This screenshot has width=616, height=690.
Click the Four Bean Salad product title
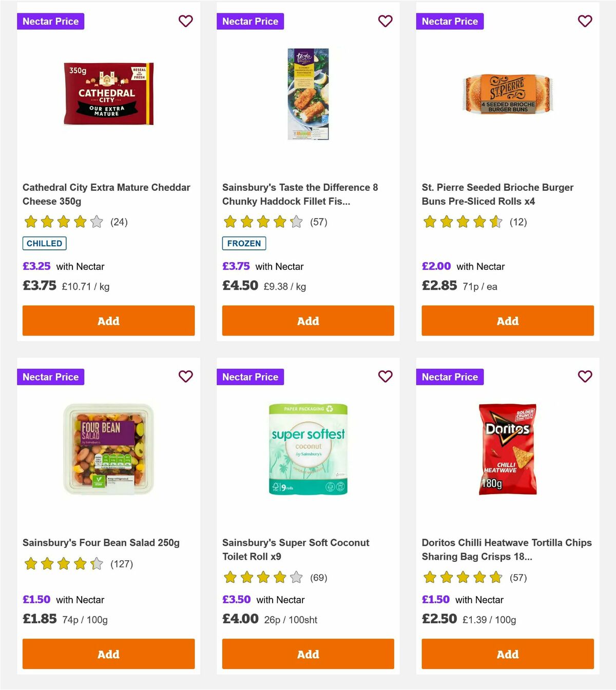[101, 542]
